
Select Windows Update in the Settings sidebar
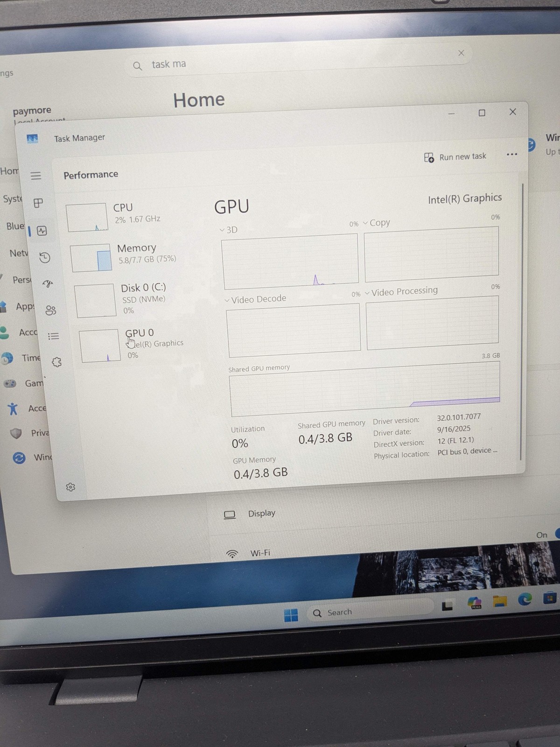pyautogui.click(x=33, y=458)
